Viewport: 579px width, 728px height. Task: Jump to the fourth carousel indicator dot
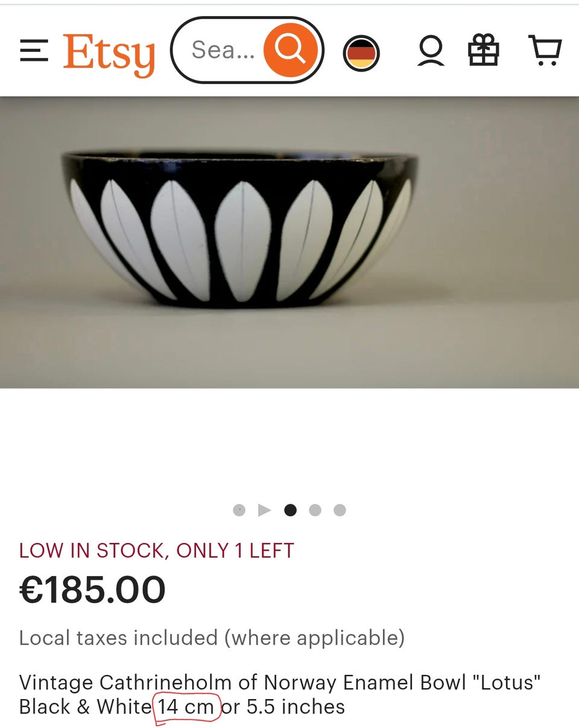pyautogui.click(x=315, y=510)
